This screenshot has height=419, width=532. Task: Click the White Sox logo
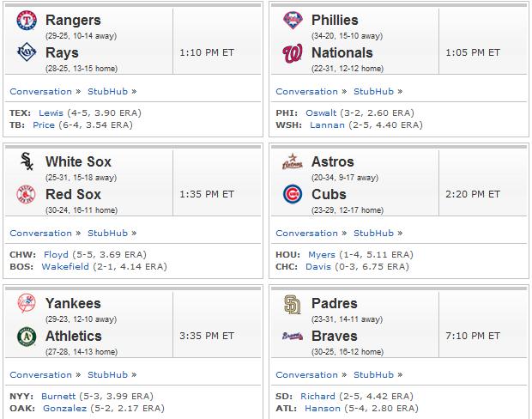[27, 161]
